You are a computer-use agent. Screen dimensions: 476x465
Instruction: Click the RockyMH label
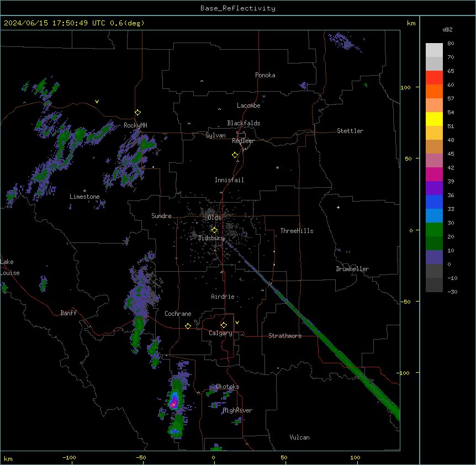click(135, 125)
